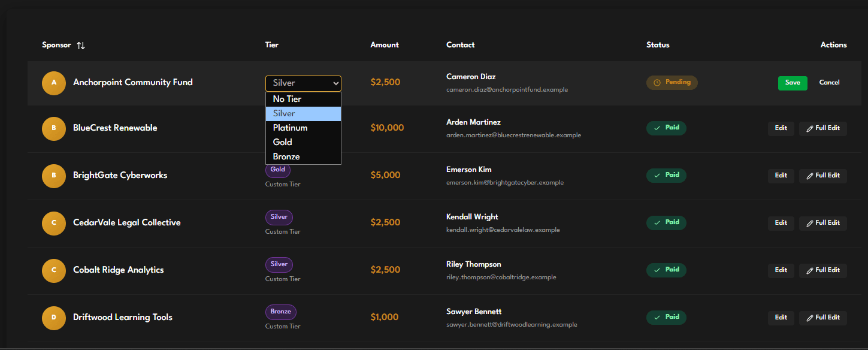Select Gold from the tier dropdown
868x350 pixels.
[x=282, y=141]
